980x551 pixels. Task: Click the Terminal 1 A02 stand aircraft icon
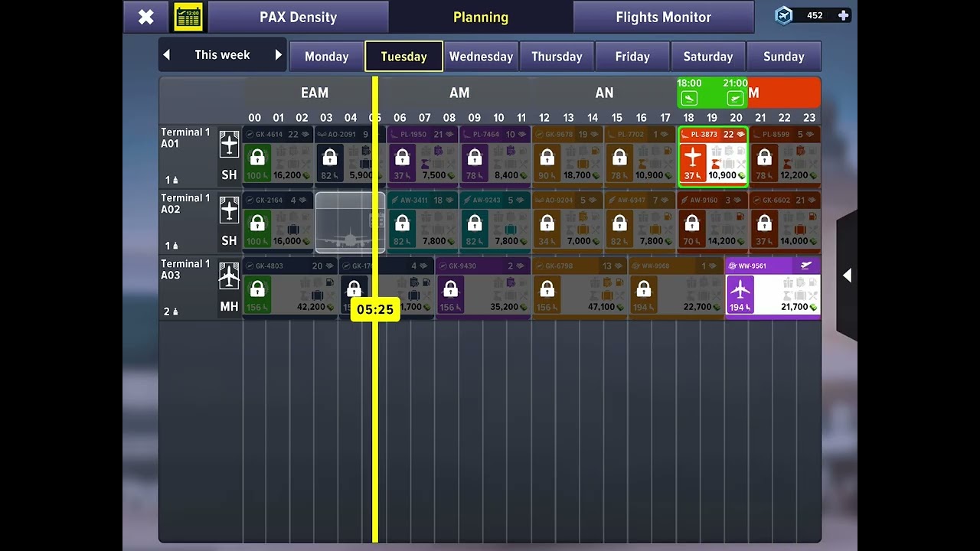(229, 210)
